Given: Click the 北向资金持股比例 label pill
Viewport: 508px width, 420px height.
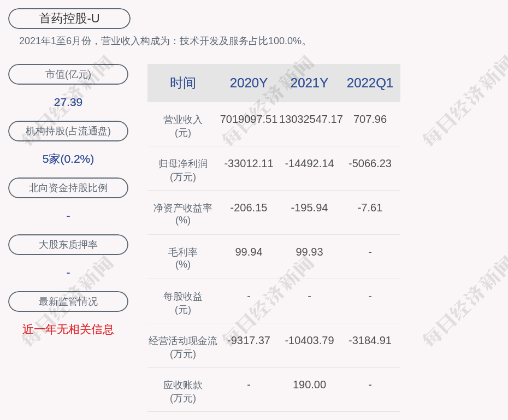Looking at the screenshot, I should [68, 188].
